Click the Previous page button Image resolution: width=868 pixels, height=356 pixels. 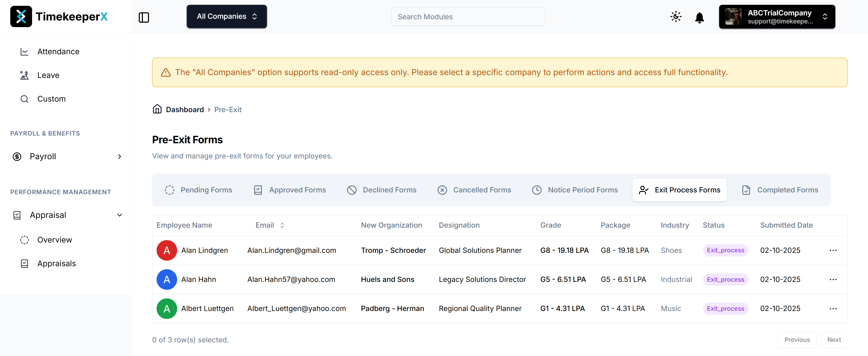tap(797, 340)
